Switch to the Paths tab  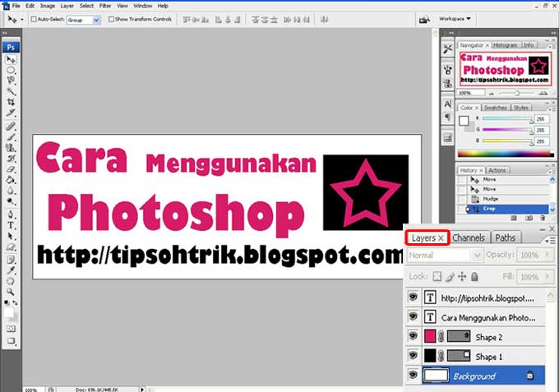click(x=506, y=238)
